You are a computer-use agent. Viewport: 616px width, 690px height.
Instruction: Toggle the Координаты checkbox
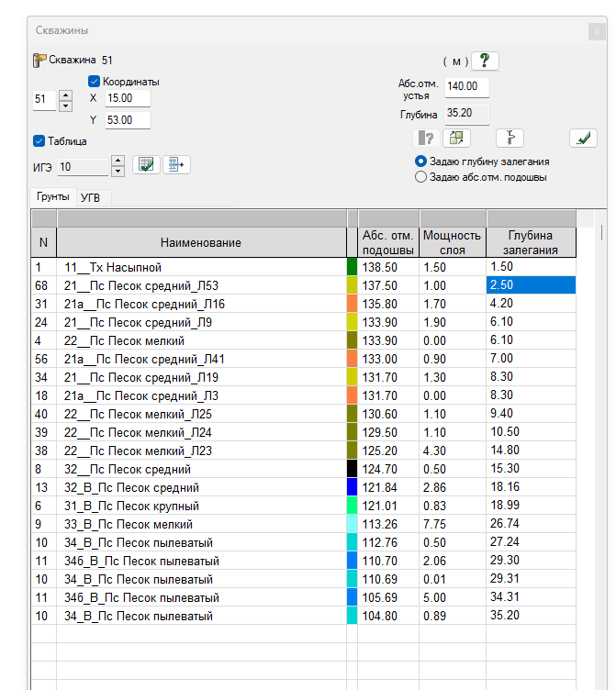click(x=94, y=82)
